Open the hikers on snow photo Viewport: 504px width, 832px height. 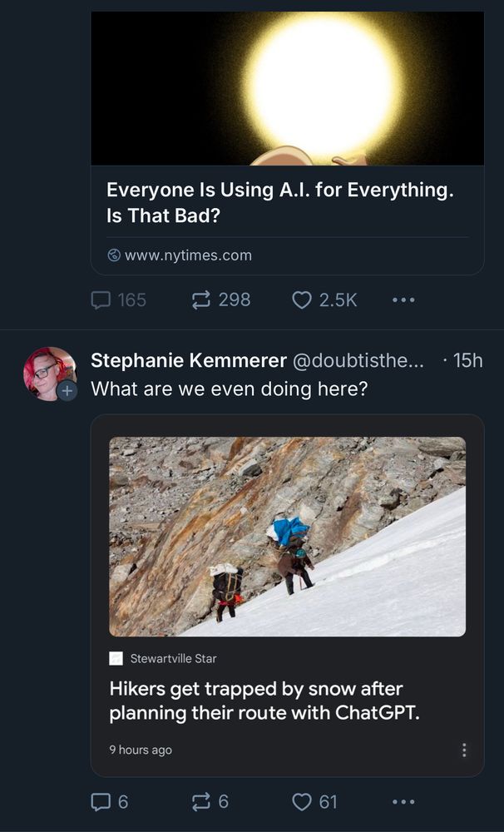(287, 537)
